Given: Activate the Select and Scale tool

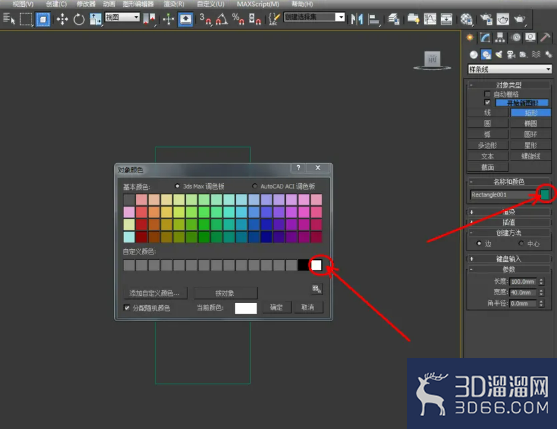Looking at the screenshot, I should click(x=95, y=19).
